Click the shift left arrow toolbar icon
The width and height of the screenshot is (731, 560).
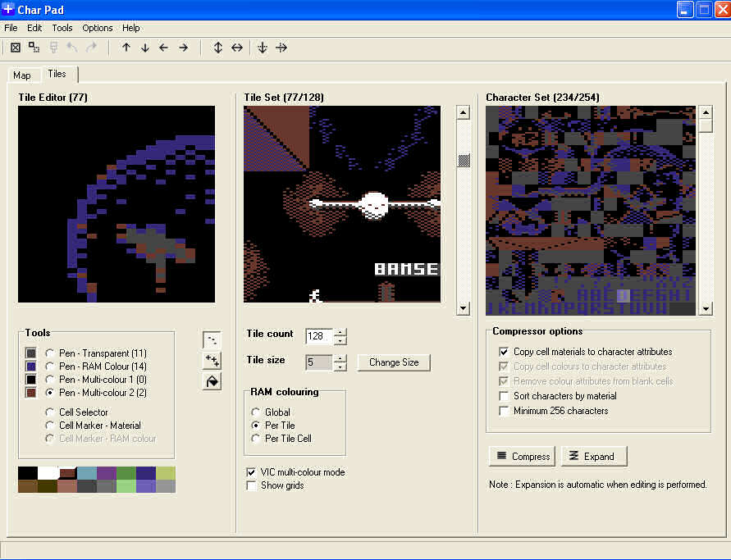(x=164, y=48)
